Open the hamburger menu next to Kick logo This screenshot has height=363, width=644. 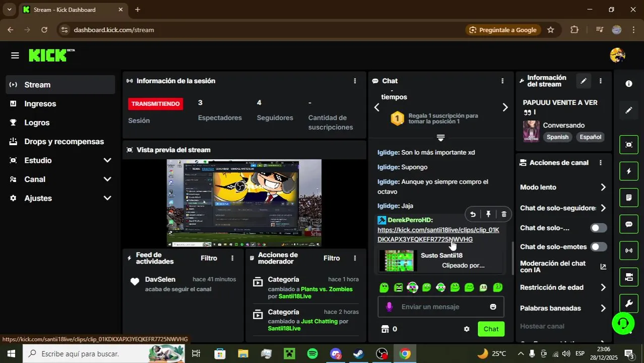tap(15, 55)
